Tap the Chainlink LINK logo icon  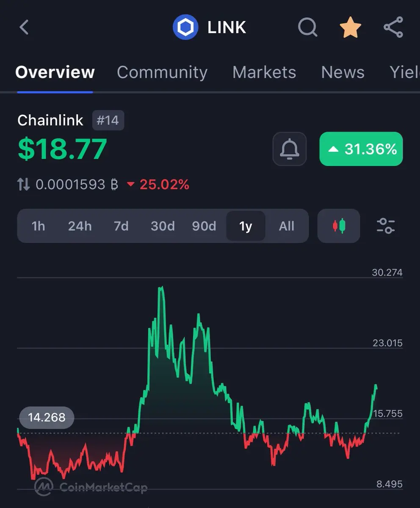tap(185, 28)
